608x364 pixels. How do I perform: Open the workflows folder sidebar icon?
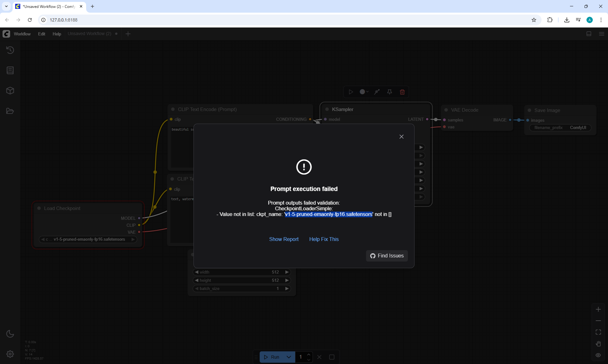[x=10, y=111]
